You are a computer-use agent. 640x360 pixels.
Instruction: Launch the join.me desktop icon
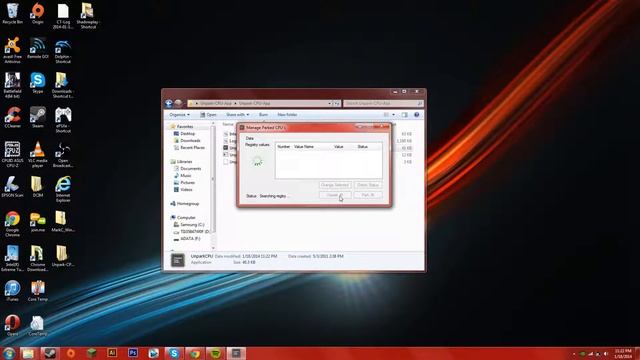[x=38, y=222]
